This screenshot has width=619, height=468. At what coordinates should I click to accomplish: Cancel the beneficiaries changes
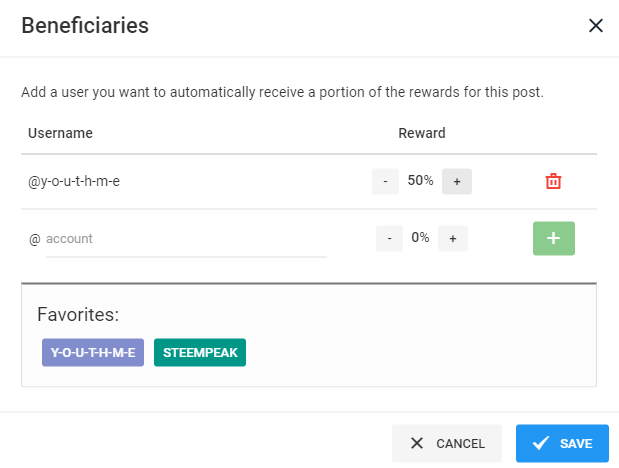(x=447, y=443)
